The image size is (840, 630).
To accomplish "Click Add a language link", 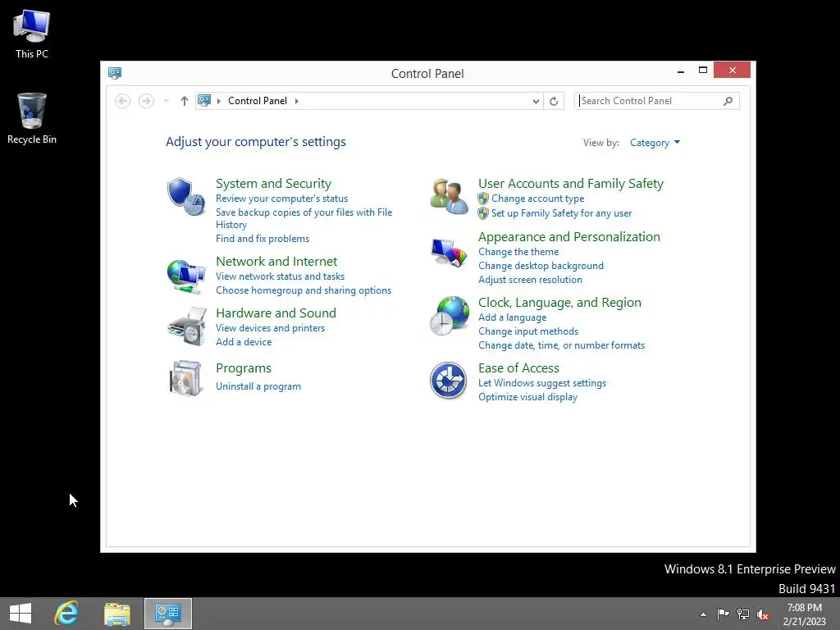I will click(x=512, y=317).
